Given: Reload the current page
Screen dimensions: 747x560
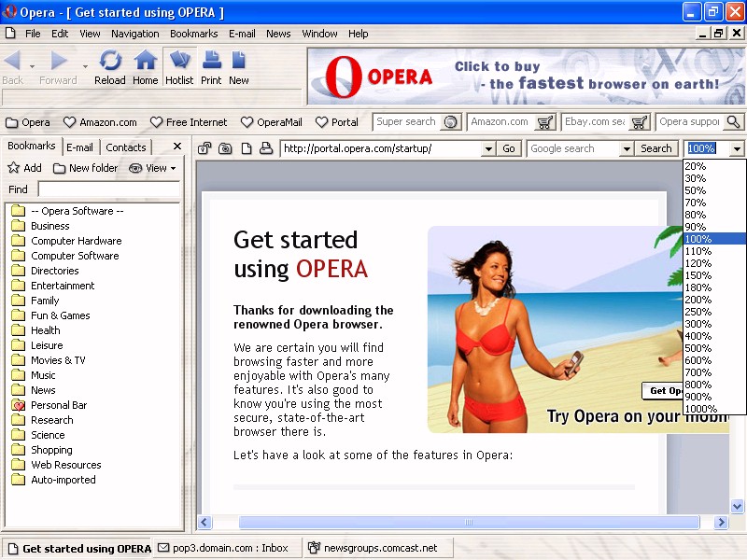Looking at the screenshot, I should 110,67.
